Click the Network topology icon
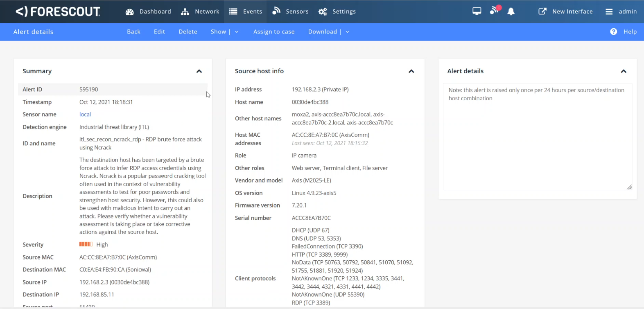 tap(185, 12)
